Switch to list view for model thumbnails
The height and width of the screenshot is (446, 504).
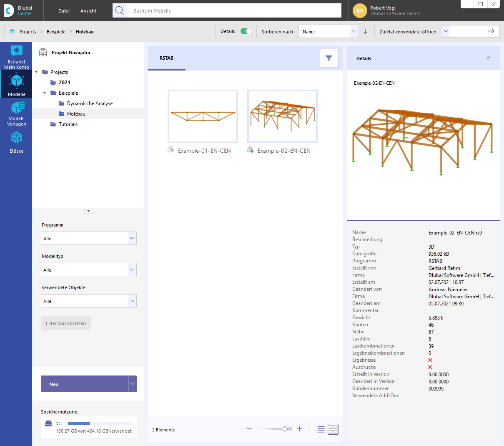click(x=320, y=429)
